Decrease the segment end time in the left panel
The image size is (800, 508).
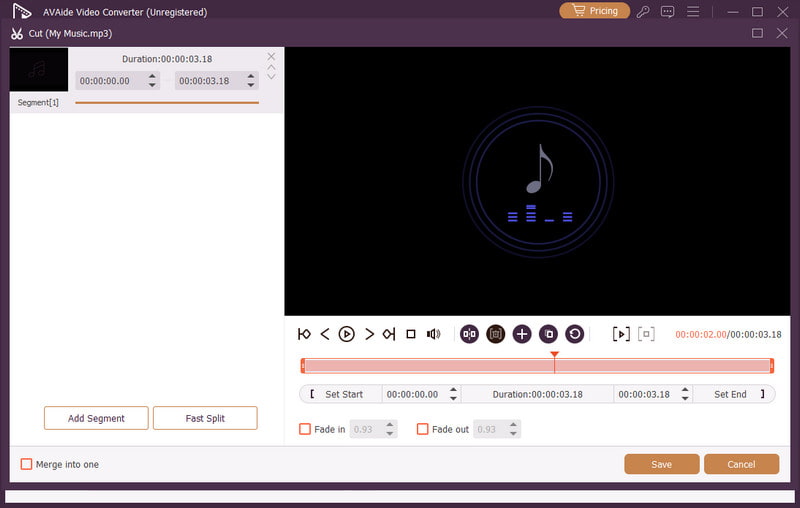[251, 85]
